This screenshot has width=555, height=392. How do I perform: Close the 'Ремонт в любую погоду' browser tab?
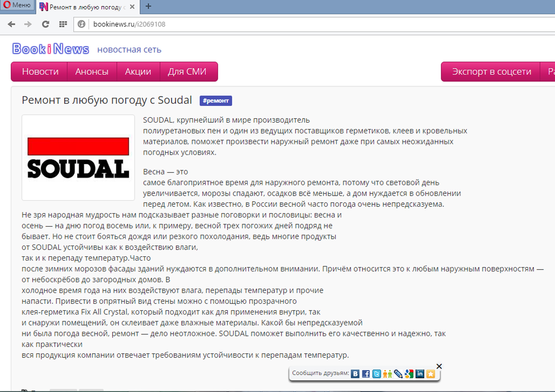click(x=132, y=7)
